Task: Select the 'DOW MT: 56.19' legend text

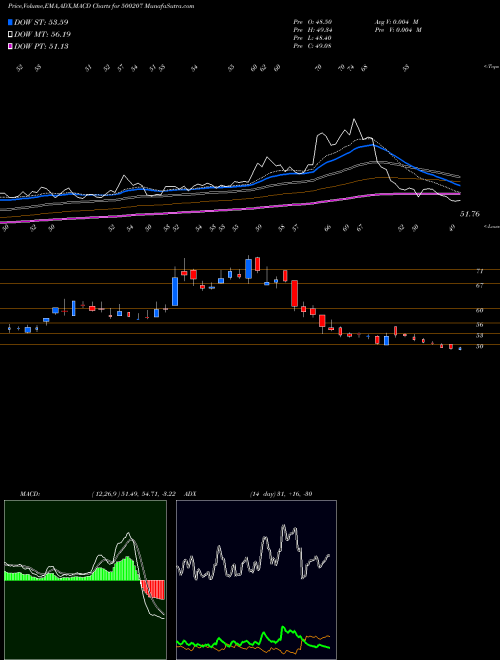Action: click(42, 34)
